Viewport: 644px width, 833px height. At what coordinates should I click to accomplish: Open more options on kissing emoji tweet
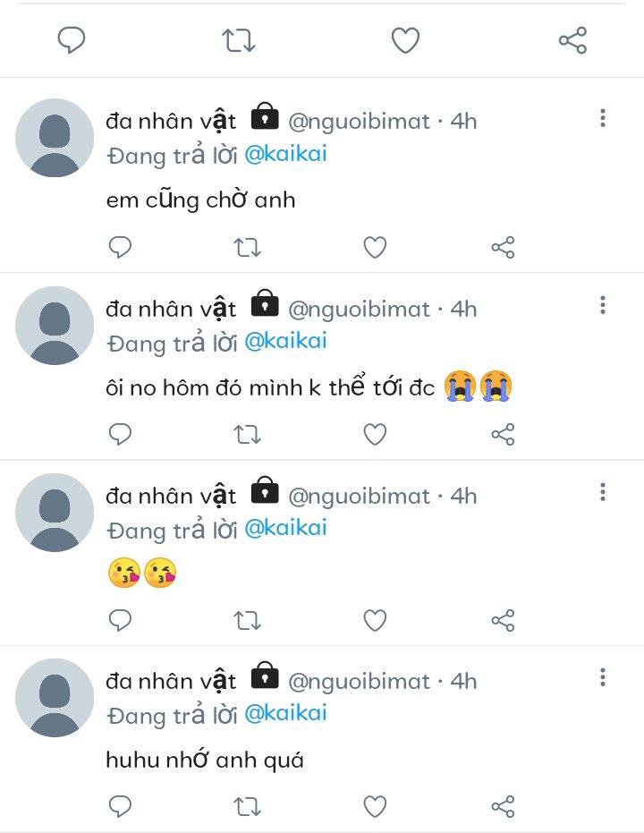point(603,492)
